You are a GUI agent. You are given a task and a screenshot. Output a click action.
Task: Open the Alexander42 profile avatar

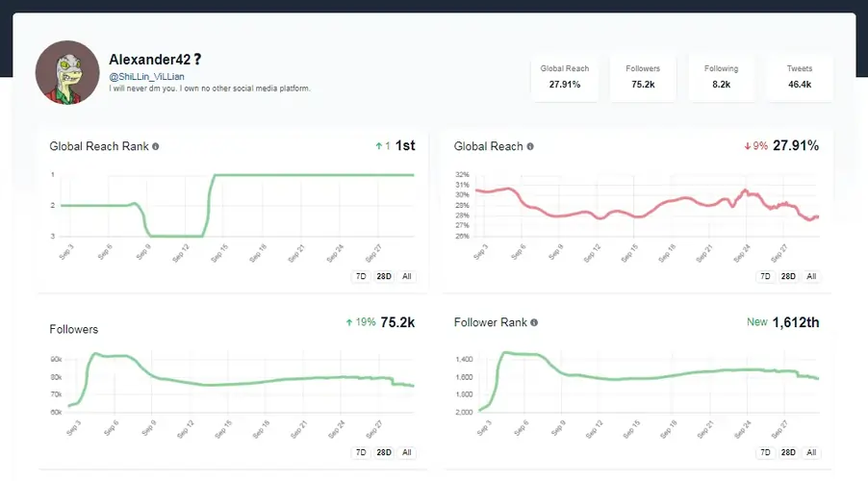pyautogui.click(x=67, y=72)
